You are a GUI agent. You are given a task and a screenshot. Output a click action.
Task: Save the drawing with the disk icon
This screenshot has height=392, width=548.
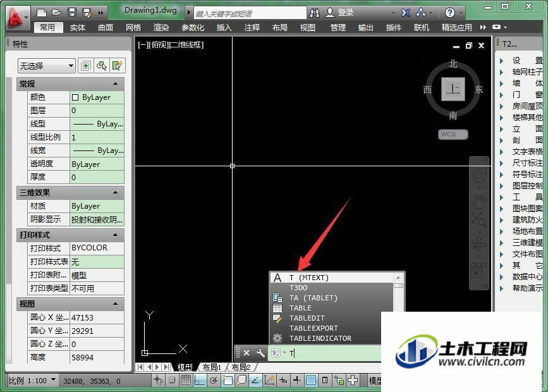72,13
